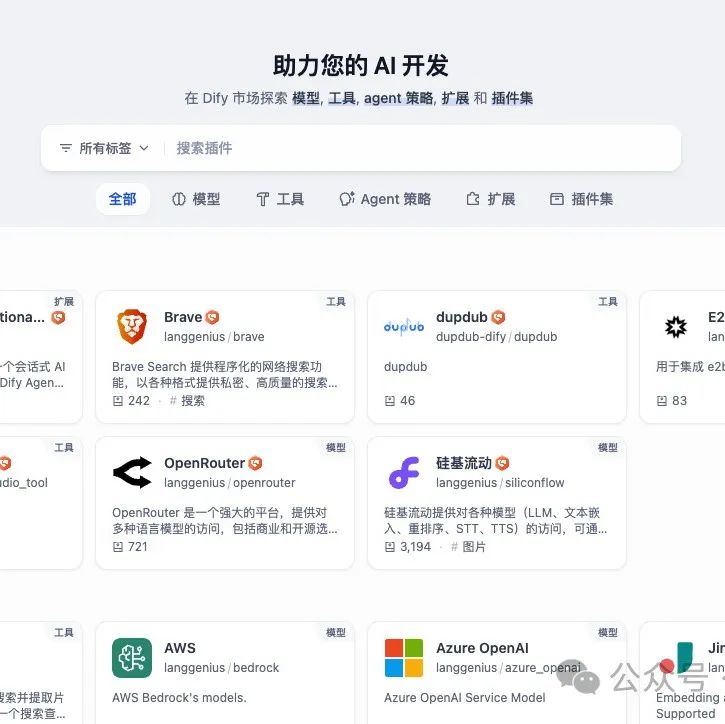The image size is (725, 724).
Task: Switch to the 扩展 category tab
Action: tap(491, 199)
